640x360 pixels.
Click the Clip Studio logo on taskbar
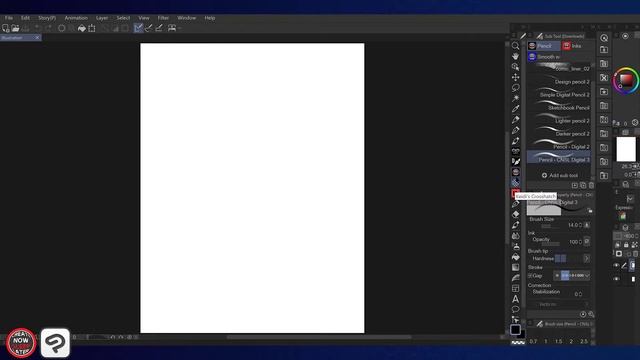coord(55,343)
